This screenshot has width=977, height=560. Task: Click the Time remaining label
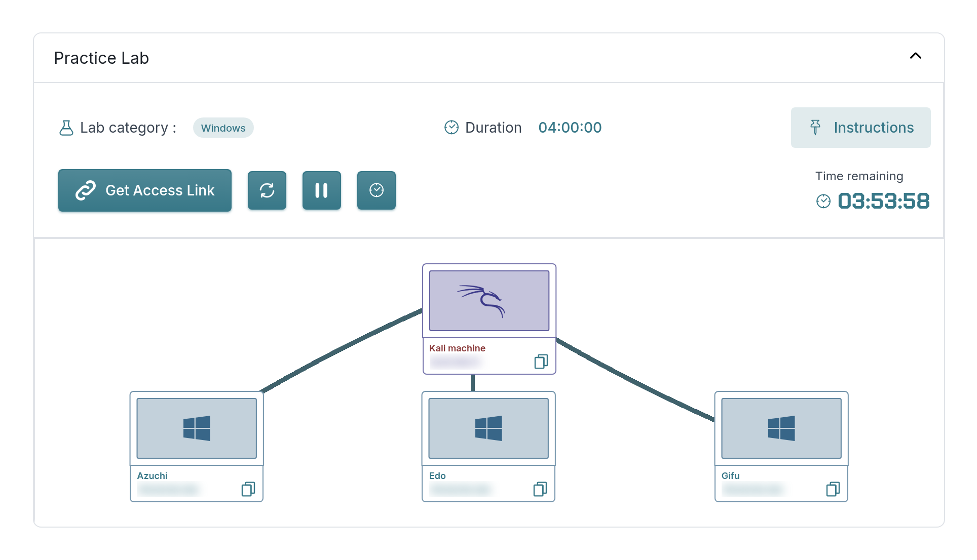coord(859,176)
